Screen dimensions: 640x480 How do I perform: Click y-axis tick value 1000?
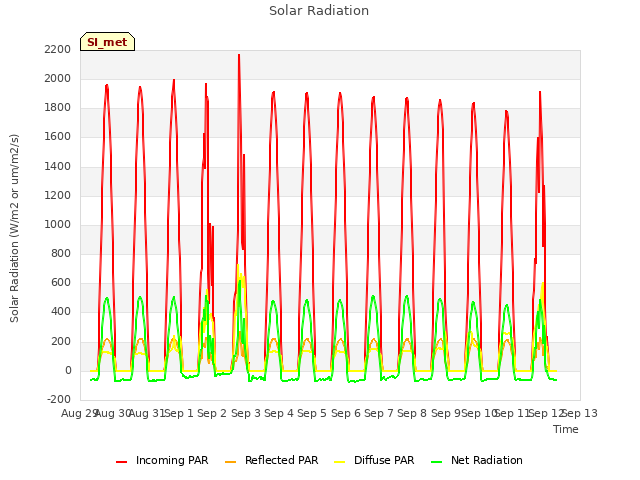[58, 224]
